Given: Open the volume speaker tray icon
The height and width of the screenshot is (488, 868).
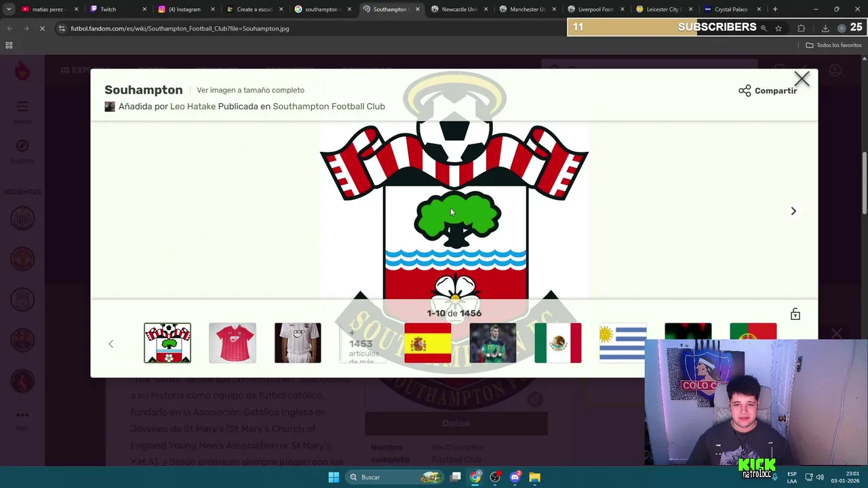Looking at the screenshot, I should (820, 477).
